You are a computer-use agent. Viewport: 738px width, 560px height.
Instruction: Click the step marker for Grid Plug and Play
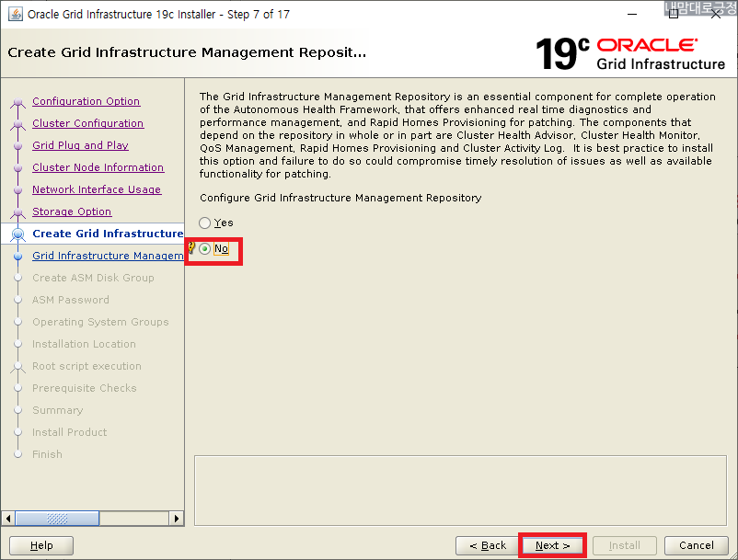(17, 146)
